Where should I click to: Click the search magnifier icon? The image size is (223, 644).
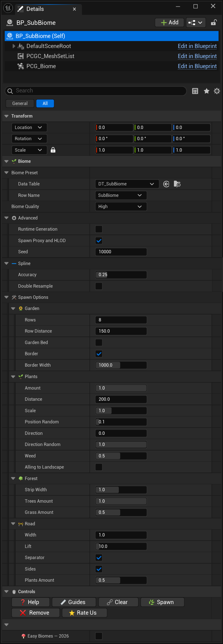click(10, 91)
